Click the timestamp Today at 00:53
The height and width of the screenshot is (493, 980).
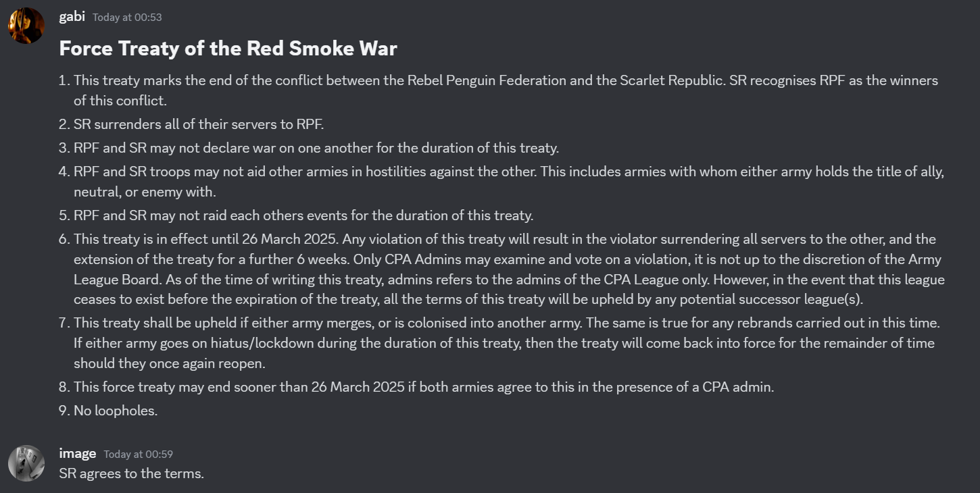click(x=127, y=18)
